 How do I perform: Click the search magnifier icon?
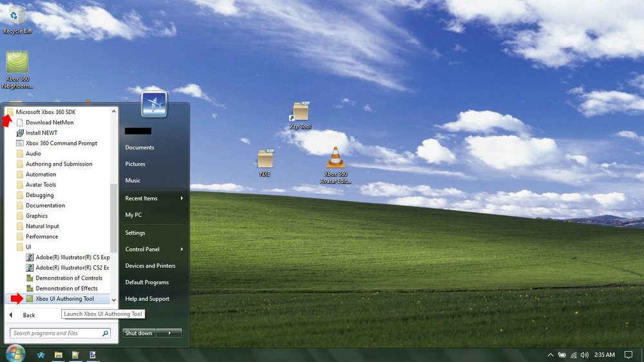[x=106, y=333]
